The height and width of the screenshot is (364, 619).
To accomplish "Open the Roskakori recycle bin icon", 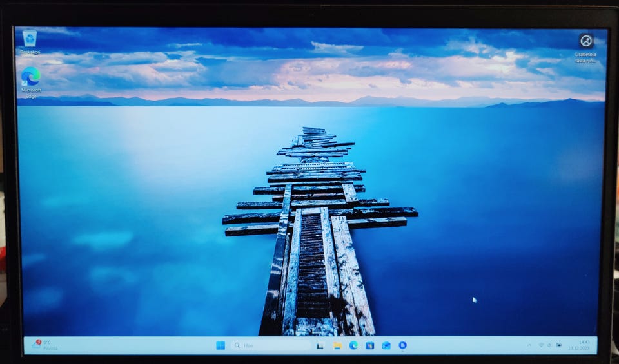I will pyautogui.click(x=30, y=42).
